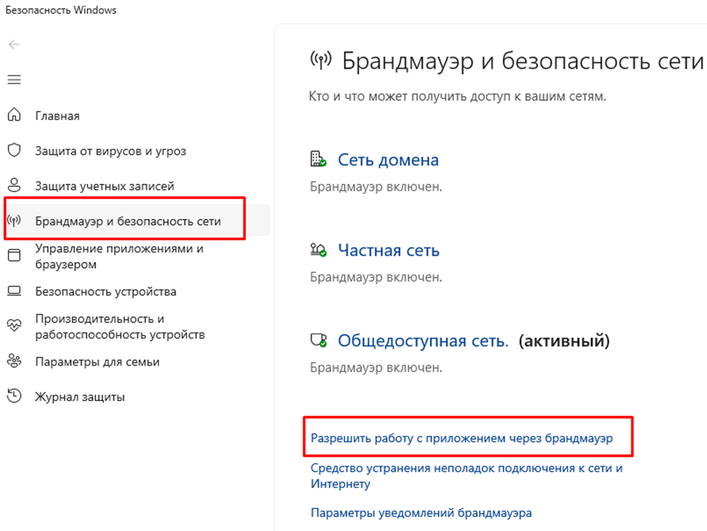Viewport: 707px width, 531px height.
Task: Go to Главная in sidebar
Action: coord(57,116)
